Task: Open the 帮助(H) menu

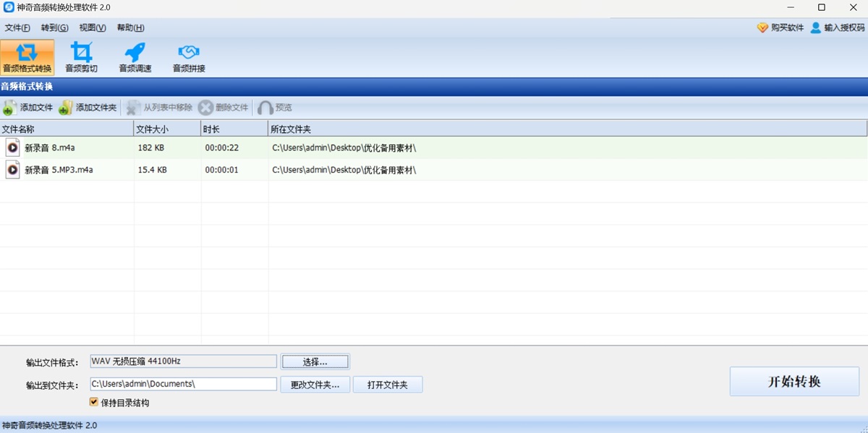Action: [131, 28]
